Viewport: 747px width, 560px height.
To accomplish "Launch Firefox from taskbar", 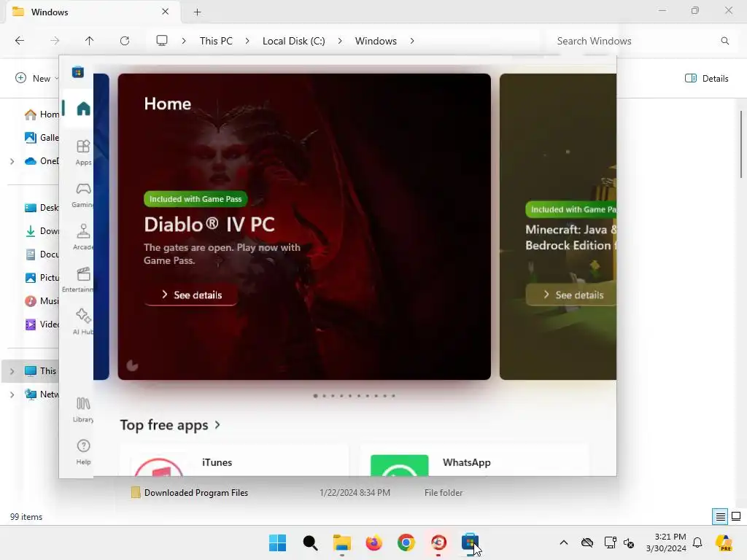I will click(x=374, y=542).
